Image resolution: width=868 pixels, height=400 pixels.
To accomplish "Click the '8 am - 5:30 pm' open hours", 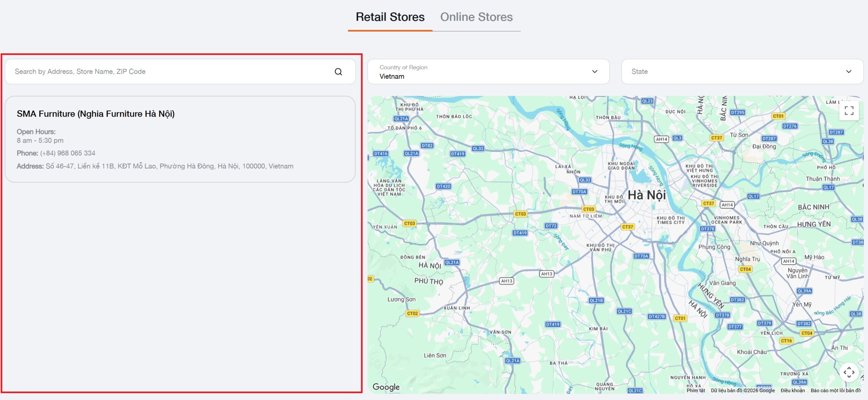I will [x=40, y=140].
